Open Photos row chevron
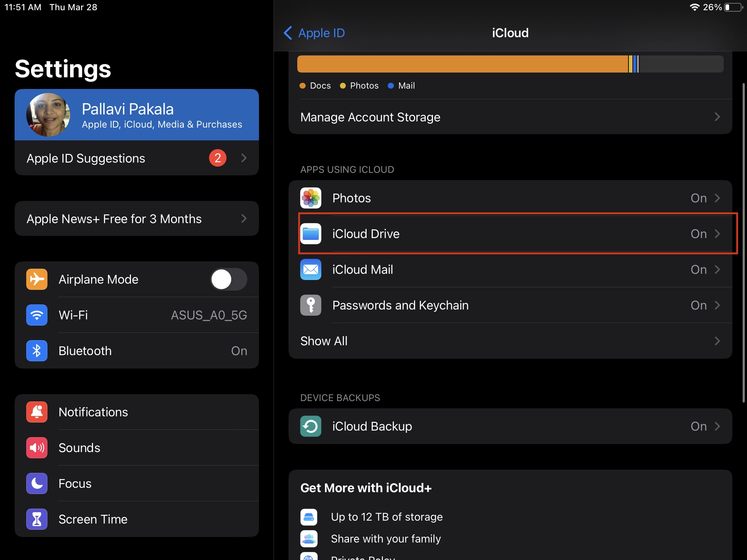Screen dimensions: 747x560 717,198
